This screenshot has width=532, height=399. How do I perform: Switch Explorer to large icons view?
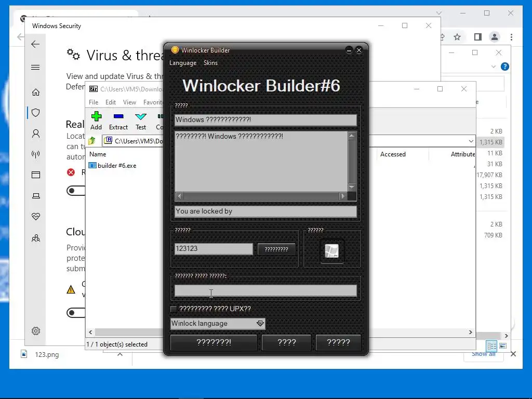click(x=503, y=345)
